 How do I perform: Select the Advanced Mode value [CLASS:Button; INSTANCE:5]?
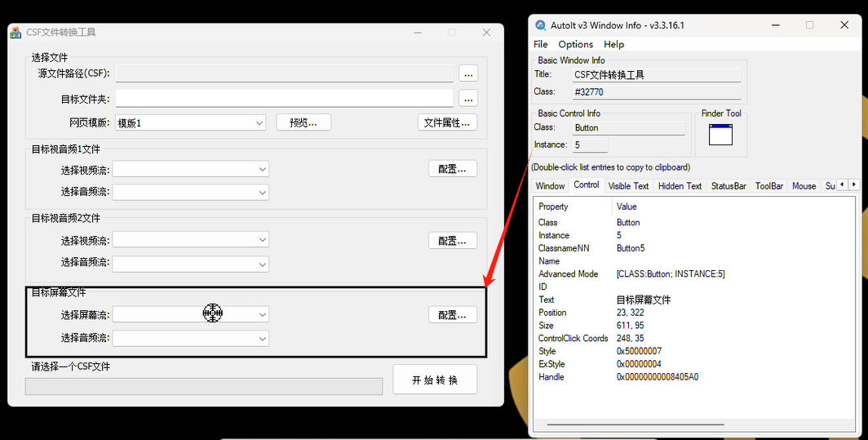coord(671,273)
